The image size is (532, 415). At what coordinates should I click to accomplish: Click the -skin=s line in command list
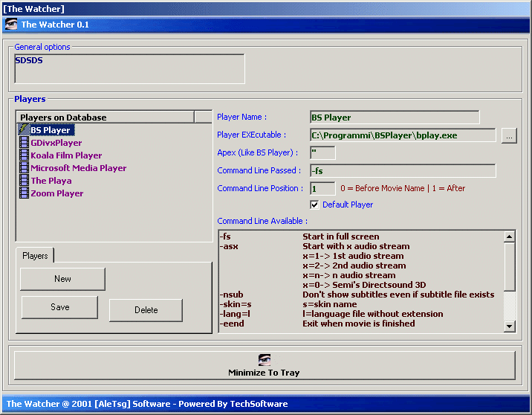[x=288, y=304]
